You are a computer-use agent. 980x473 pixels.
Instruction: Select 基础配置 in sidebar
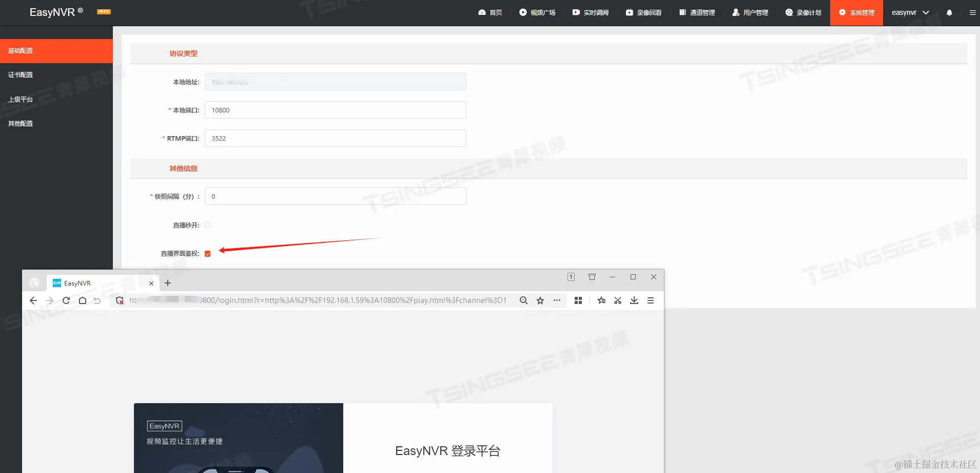click(56, 51)
